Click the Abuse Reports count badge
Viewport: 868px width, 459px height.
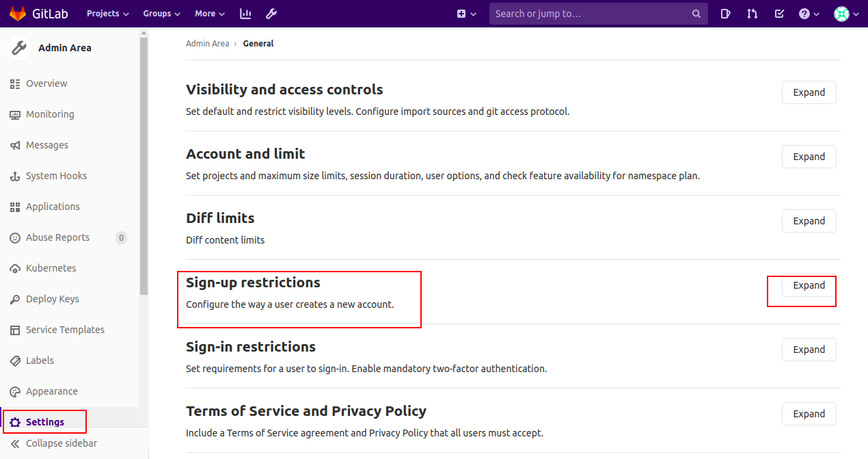pos(121,238)
